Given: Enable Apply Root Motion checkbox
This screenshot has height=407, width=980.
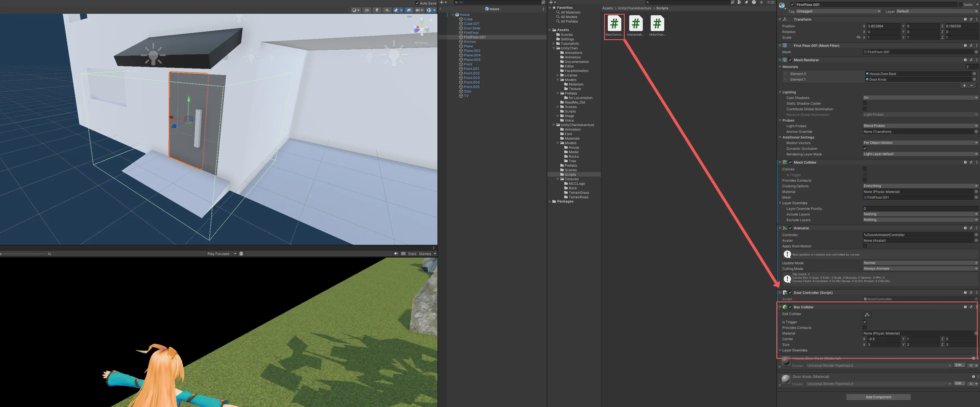Looking at the screenshot, I should pyautogui.click(x=865, y=246).
